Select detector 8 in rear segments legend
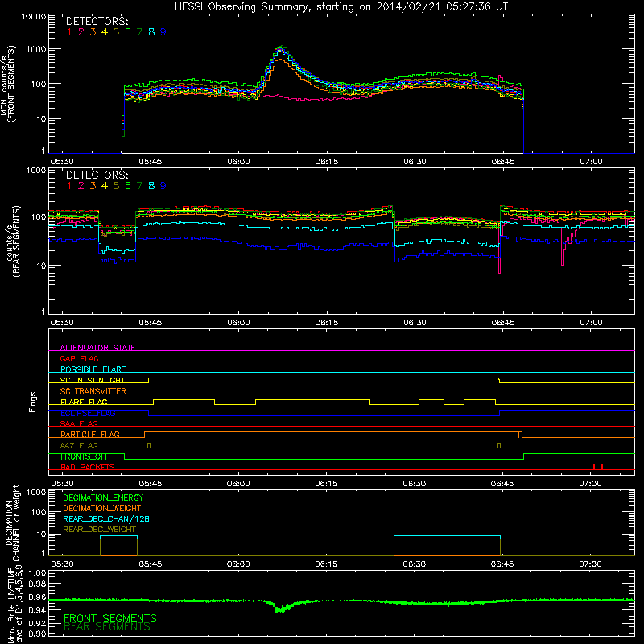Screen dimensions: 644x644 tap(151, 186)
